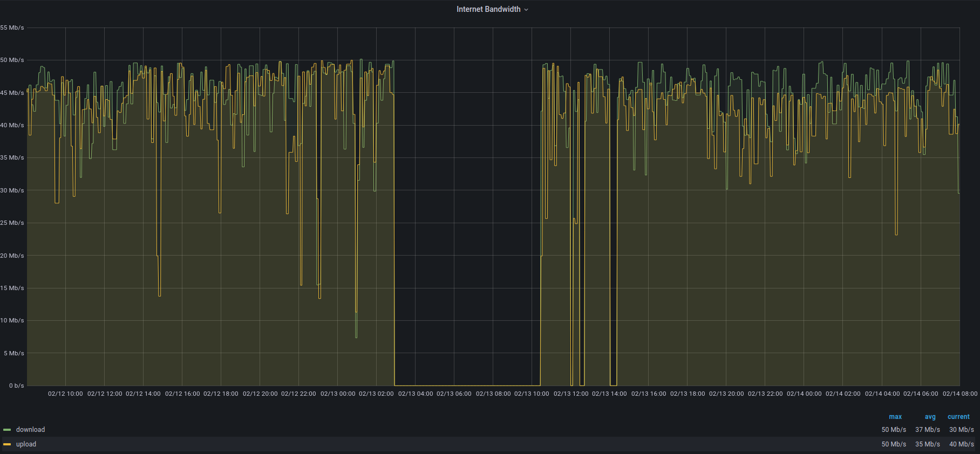
Task: Click the 02/14 08:00 time axis label
Action: tap(959, 394)
